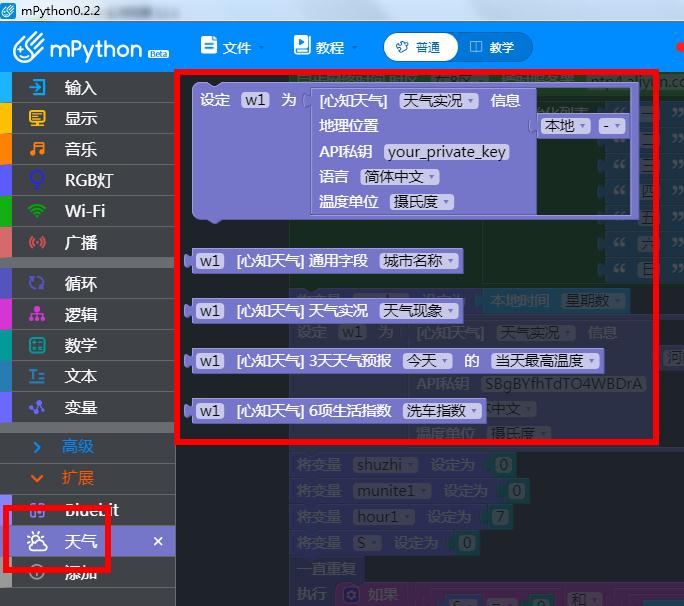The image size is (684, 606).
Task: Click the shuzhi variable in workspace
Action: pyautogui.click(x=385, y=465)
